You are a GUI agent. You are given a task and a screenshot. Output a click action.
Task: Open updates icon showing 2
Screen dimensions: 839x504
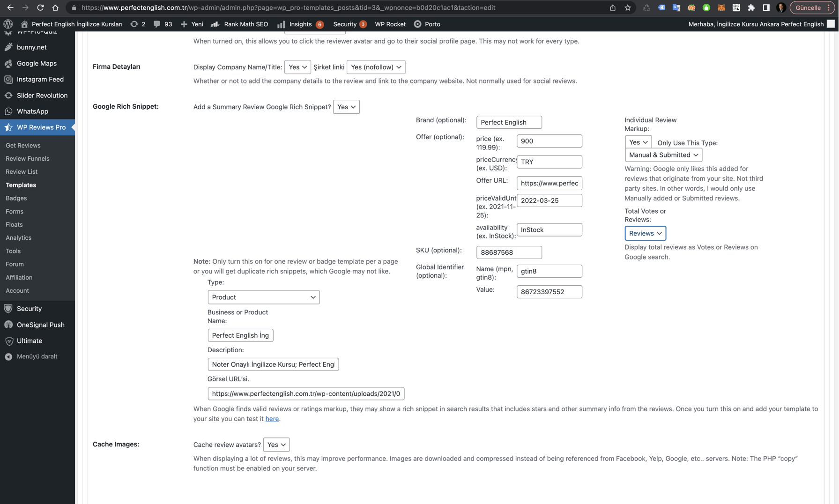tap(138, 24)
